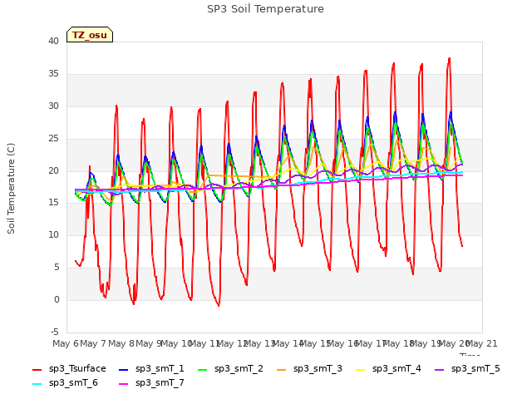Image resolution: width=532 pixels, height=399 pixels.
Task: Click the Soil Temperature (C) axis label
Action: coord(11,189)
